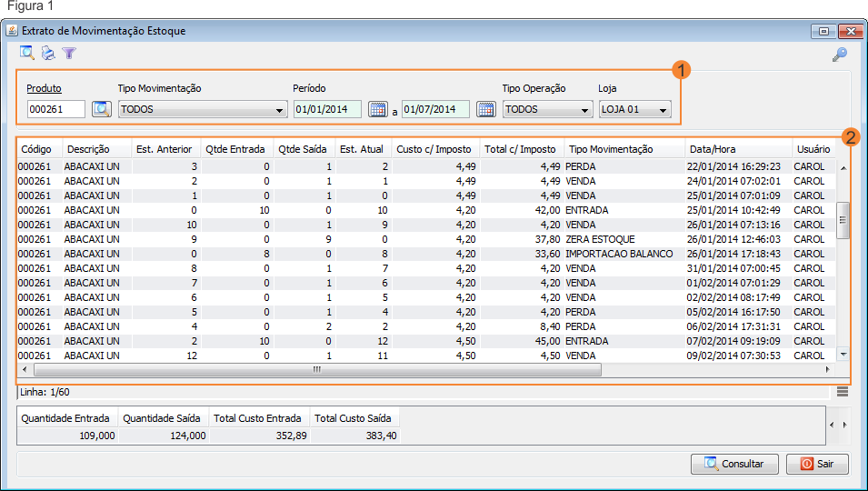Click the totals panel left scroll arrow
Viewport: 868px width, 491px height.
coord(832,425)
